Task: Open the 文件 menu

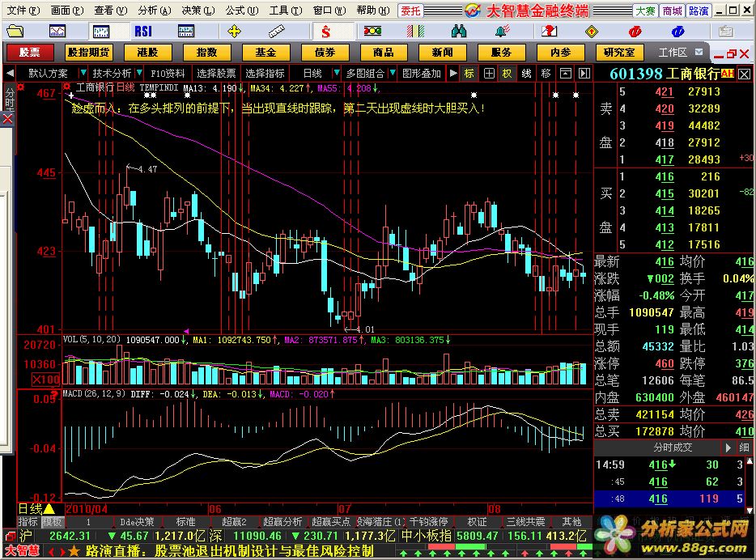Action: click(x=23, y=11)
